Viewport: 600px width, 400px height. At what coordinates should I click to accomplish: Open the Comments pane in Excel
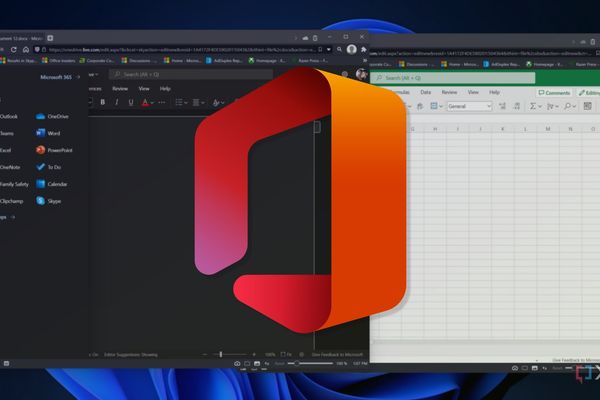tap(554, 93)
